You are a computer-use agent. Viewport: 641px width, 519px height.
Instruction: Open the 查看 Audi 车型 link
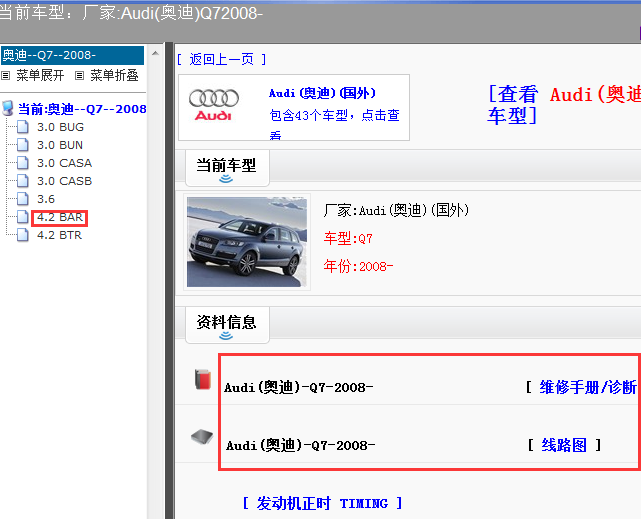tap(564, 105)
